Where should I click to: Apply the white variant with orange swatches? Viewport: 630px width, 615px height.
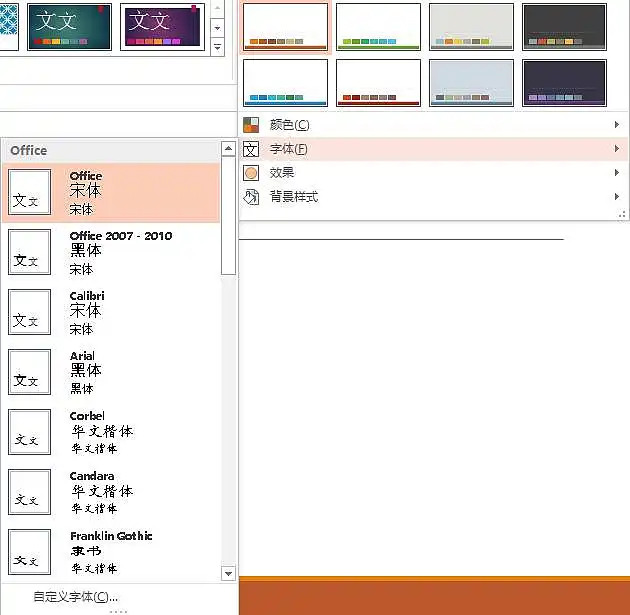285,27
